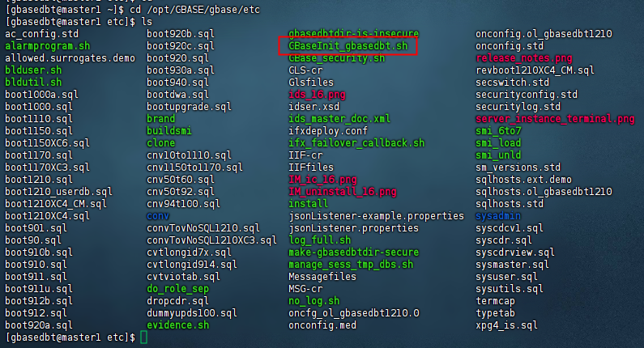Click the cd /opt/GBASE/gbase/etc command
Screen dimensions: 644x348
194,10
